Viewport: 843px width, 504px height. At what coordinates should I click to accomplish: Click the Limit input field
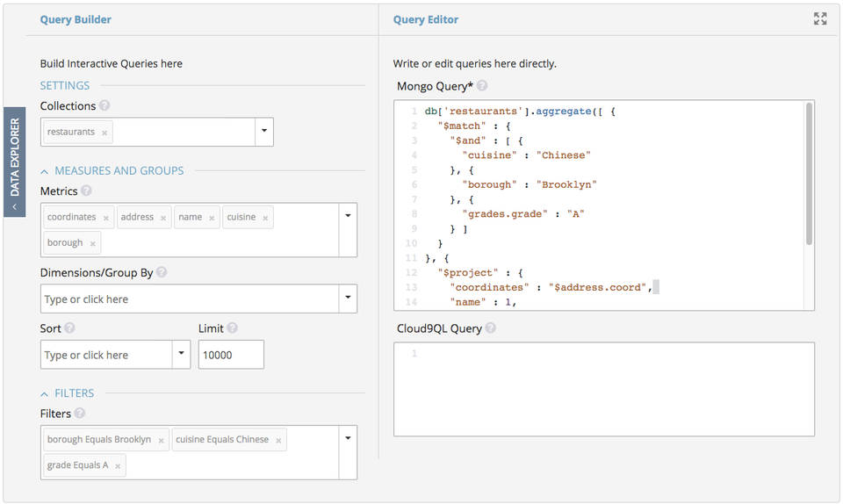231,355
